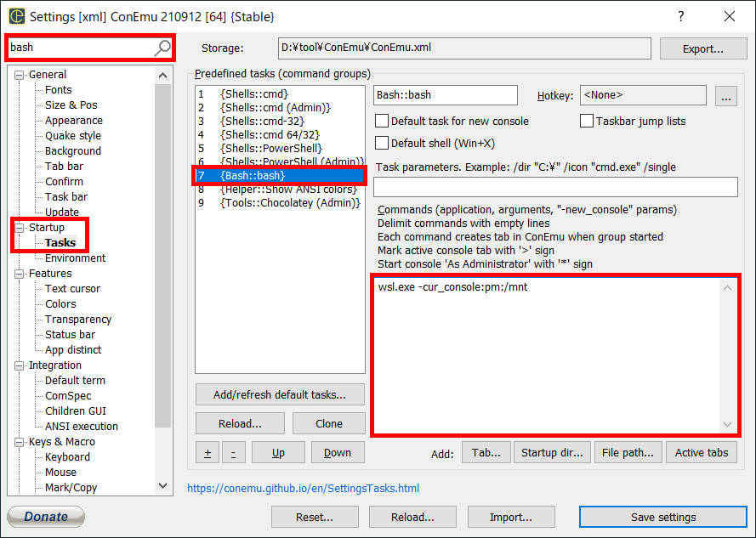Collapse the General tree node
Image resolution: width=756 pixels, height=538 pixels.
coord(19,75)
